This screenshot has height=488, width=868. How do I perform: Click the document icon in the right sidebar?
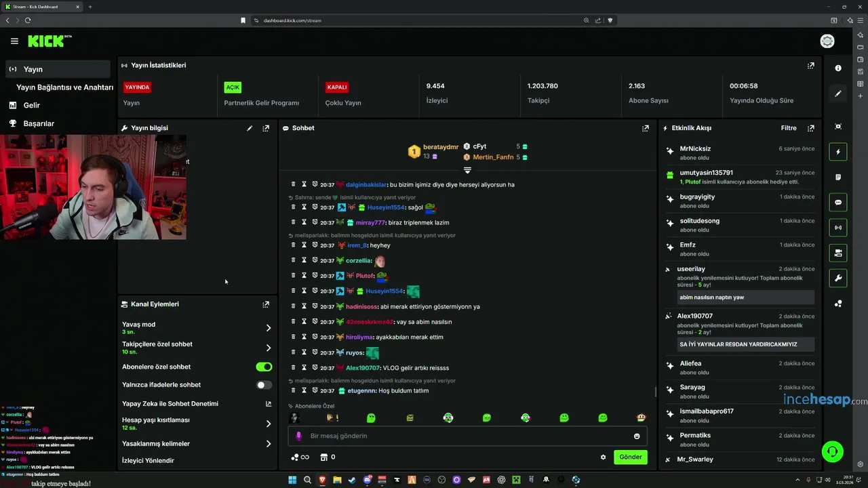pos(838,177)
